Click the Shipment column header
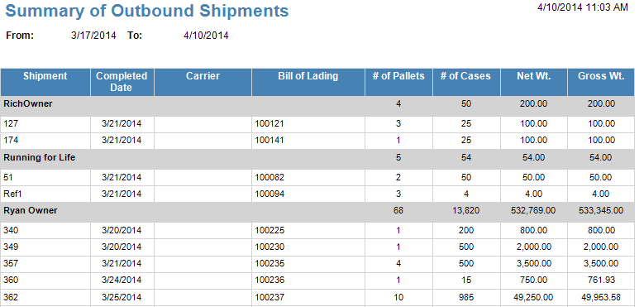Viewport: 644px width, 307px height. click(x=45, y=82)
